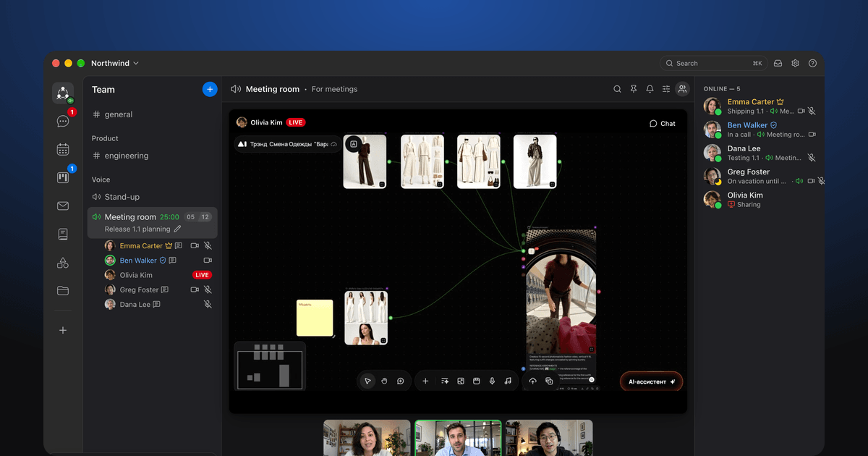Screen dimensions: 868x456
Task: Click blue plus button next to Team
Action: 210,89
